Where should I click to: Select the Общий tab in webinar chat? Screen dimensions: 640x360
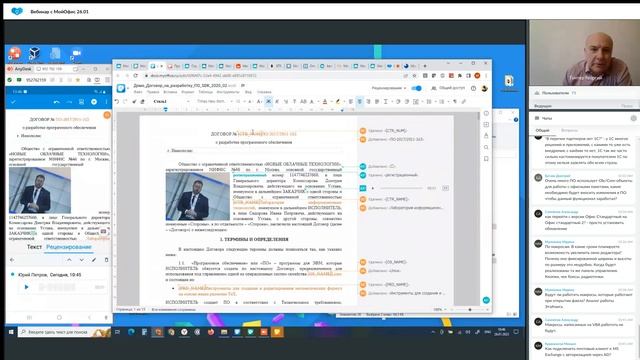(x=542, y=130)
